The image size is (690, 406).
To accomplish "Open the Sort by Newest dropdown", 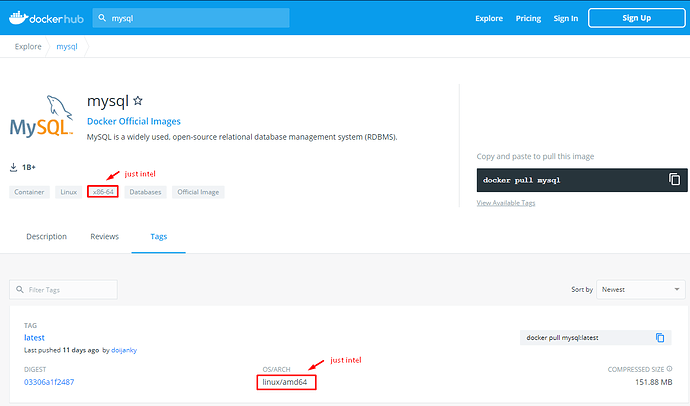I will (x=641, y=289).
